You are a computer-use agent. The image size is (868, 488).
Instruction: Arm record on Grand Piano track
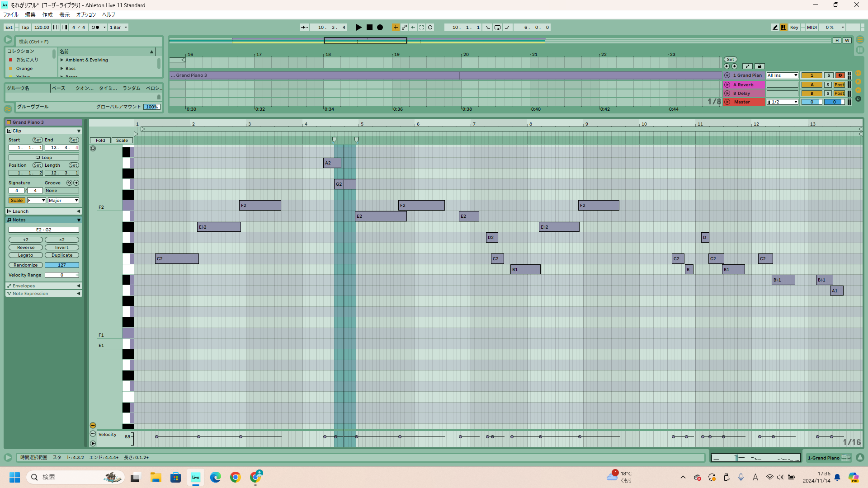pyautogui.click(x=840, y=75)
